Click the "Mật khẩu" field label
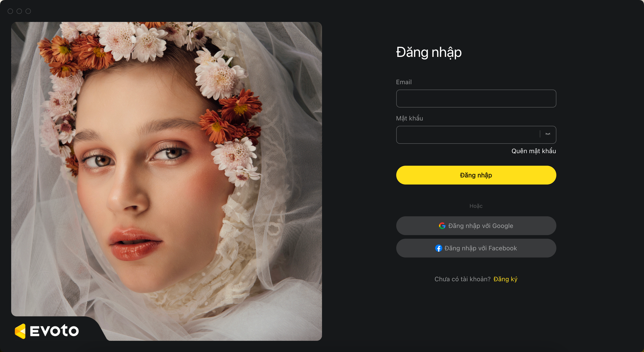 point(409,118)
